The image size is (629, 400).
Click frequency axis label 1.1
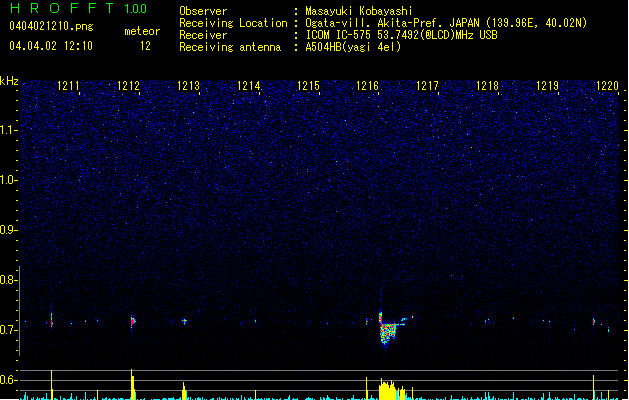pos(9,130)
